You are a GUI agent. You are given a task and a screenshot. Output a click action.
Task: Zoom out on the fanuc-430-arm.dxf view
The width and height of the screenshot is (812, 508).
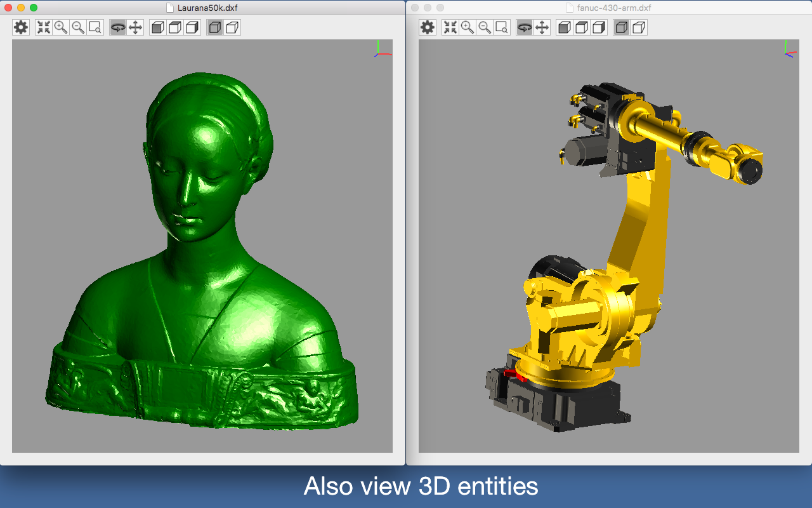point(485,27)
